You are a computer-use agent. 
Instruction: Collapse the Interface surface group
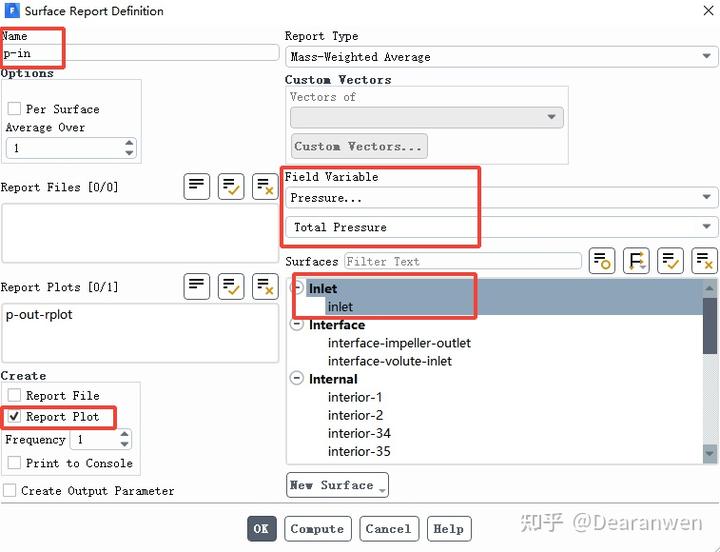(x=297, y=324)
